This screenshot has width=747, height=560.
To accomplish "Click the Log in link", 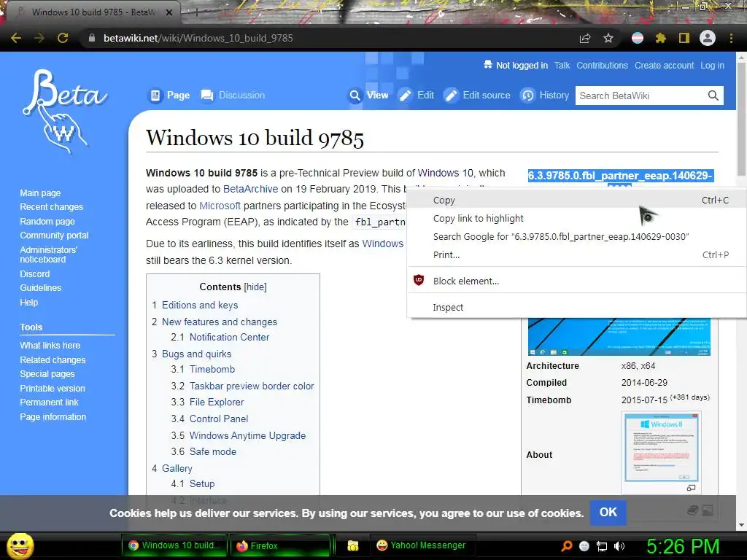I will pos(712,66).
